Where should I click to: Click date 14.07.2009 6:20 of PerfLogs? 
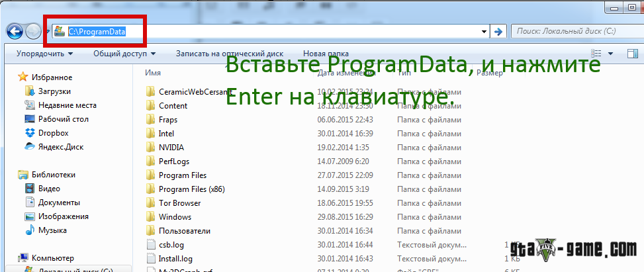[x=343, y=161]
